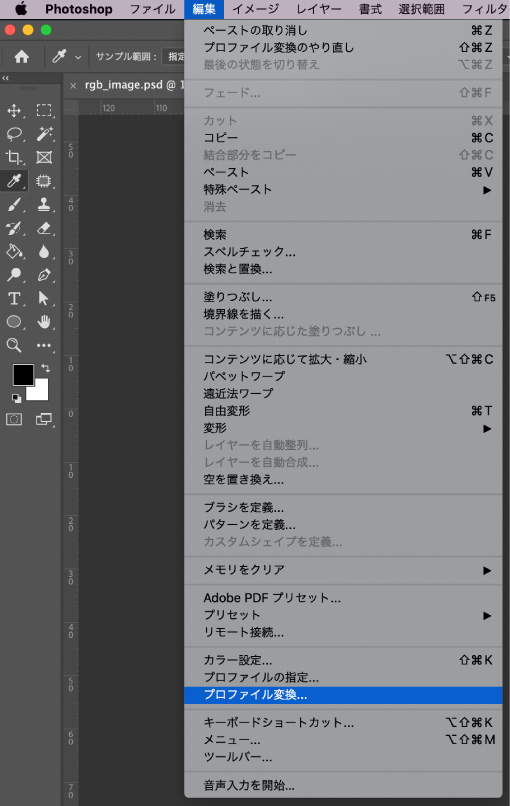Image resolution: width=510 pixels, height=806 pixels.
Task: Close the rgb_image.psd document tab
Action: click(73, 86)
